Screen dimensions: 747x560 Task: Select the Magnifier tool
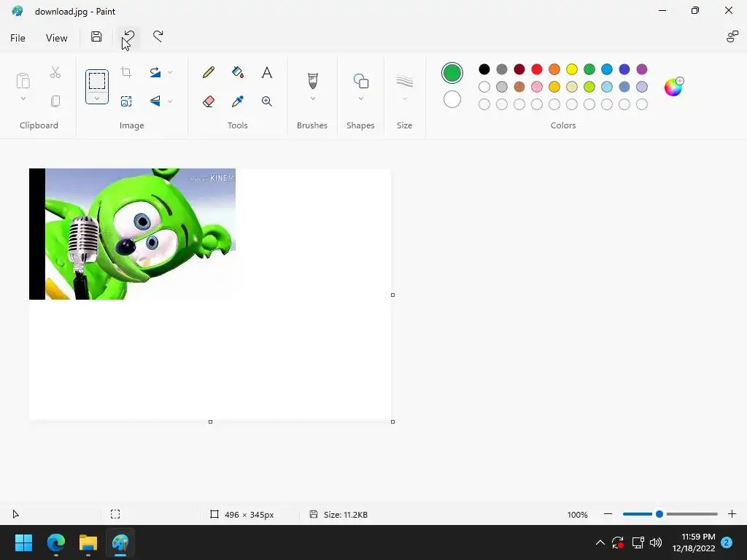coord(267,101)
